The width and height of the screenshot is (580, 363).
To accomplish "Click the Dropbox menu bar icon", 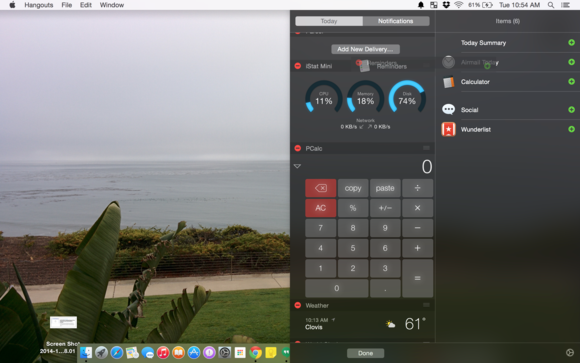I will point(446,5).
